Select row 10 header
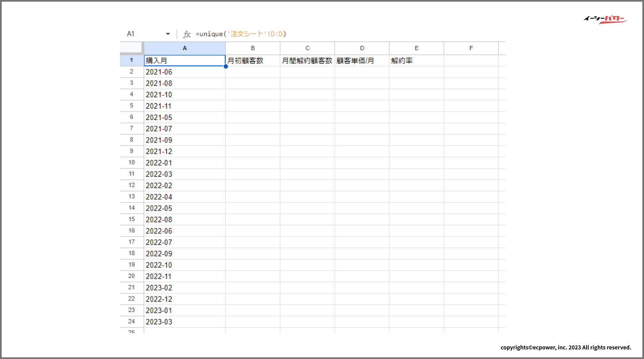 tap(132, 163)
